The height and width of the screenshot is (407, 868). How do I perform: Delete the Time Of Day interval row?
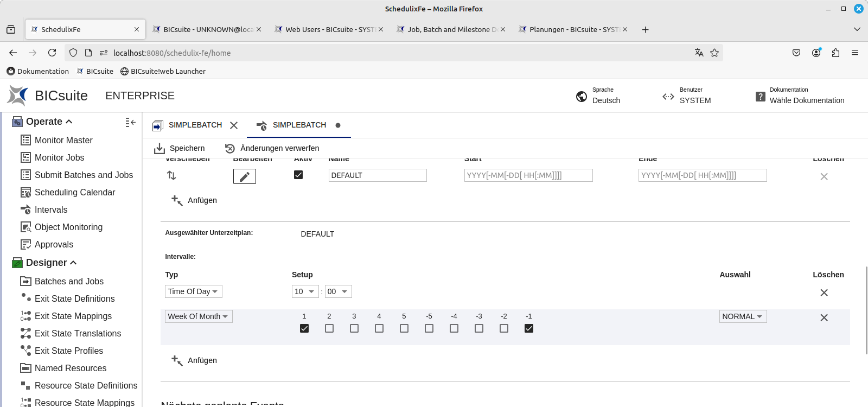pyautogui.click(x=824, y=292)
